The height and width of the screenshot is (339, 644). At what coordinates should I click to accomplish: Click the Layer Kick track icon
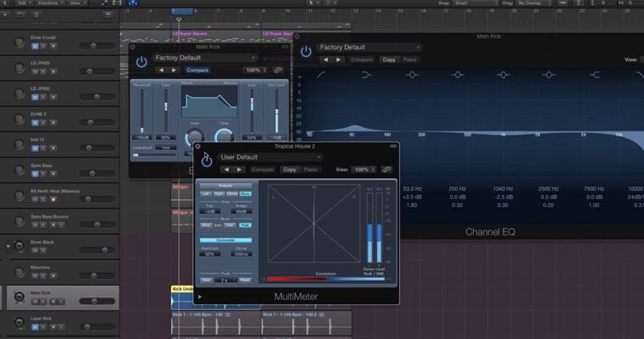[x=19, y=323]
